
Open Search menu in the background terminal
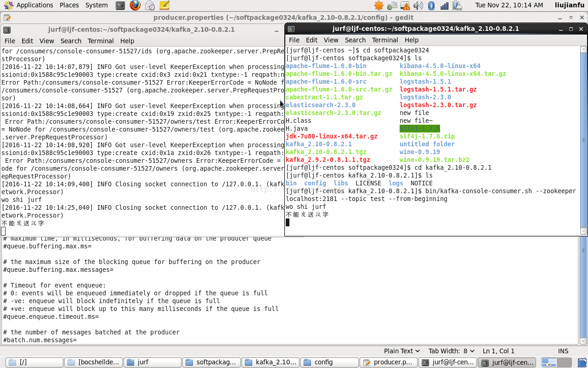point(71,41)
